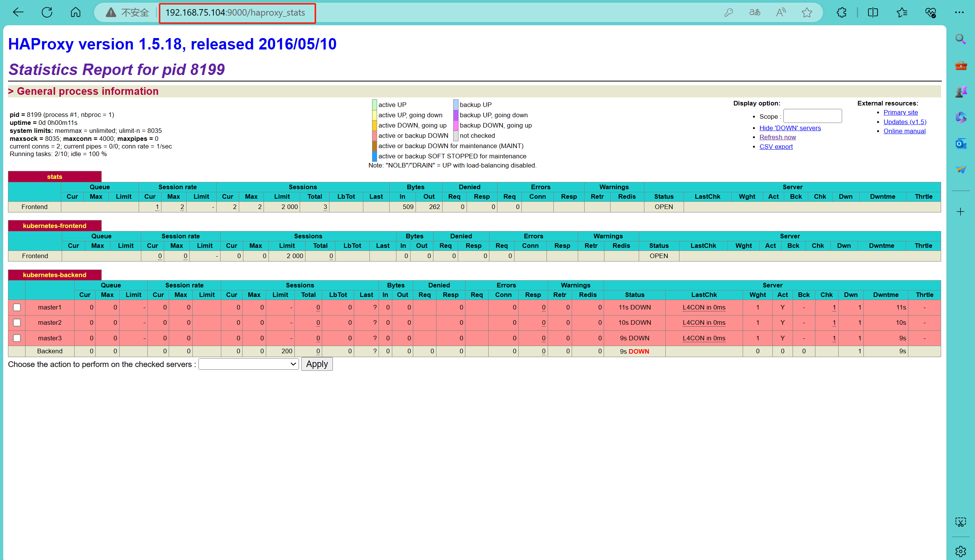Click the not-secure warning triangle icon
The width and height of the screenshot is (975, 560).
coord(111,13)
